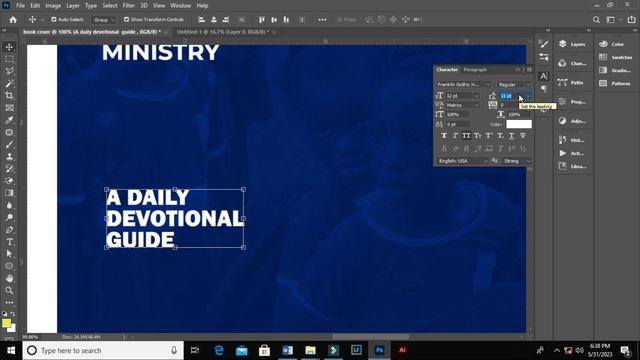This screenshot has width=640, height=360.
Task: Open the Adjustments panel button
Action: (x=573, y=121)
